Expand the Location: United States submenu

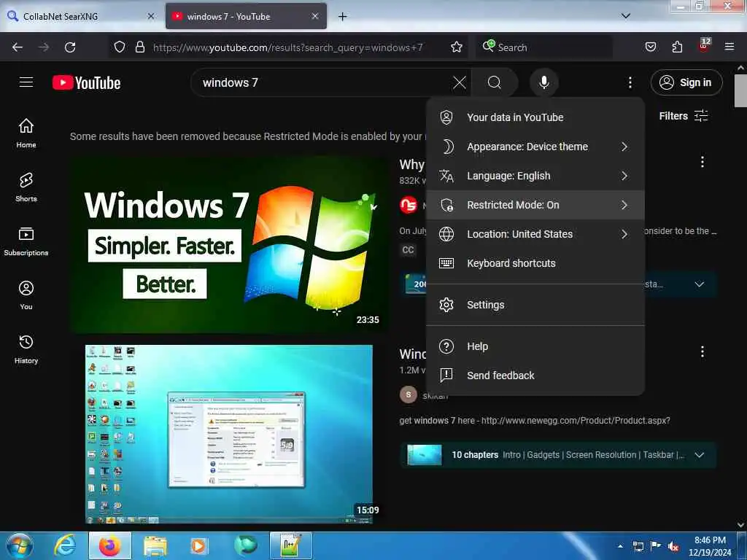pos(535,234)
